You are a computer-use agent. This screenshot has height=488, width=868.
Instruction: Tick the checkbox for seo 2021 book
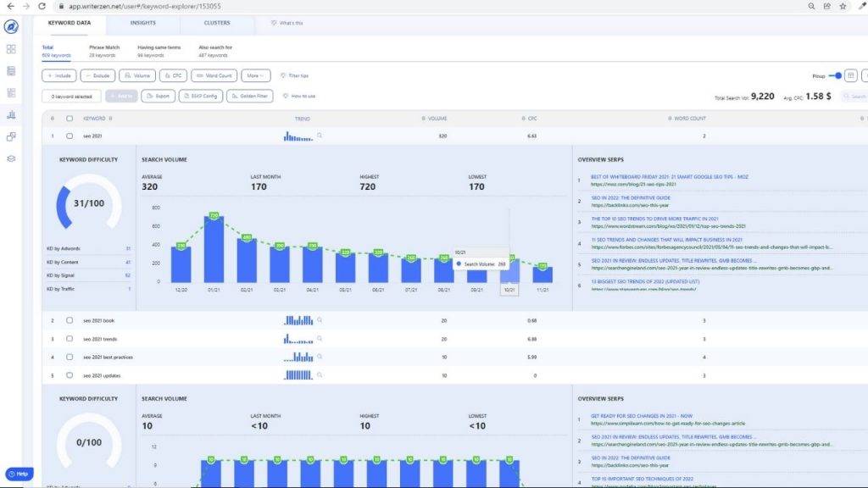(x=70, y=320)
